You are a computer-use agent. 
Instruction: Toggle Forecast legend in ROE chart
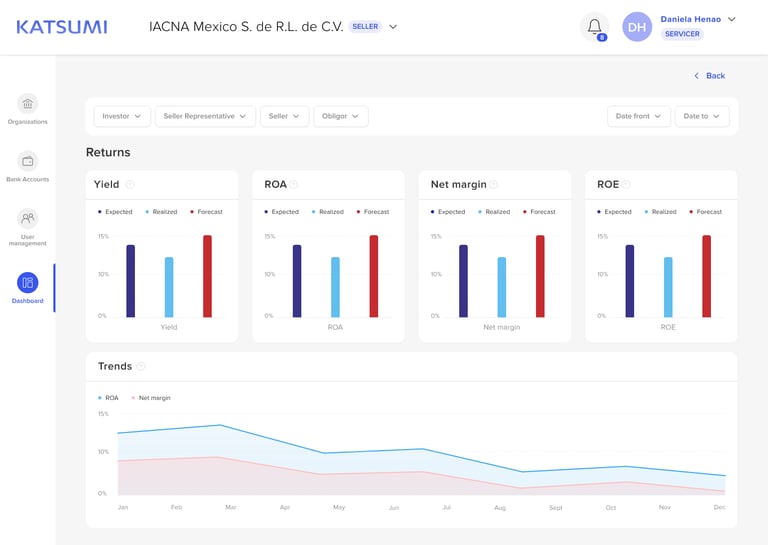pyautogui.click(x=705, y=212)
